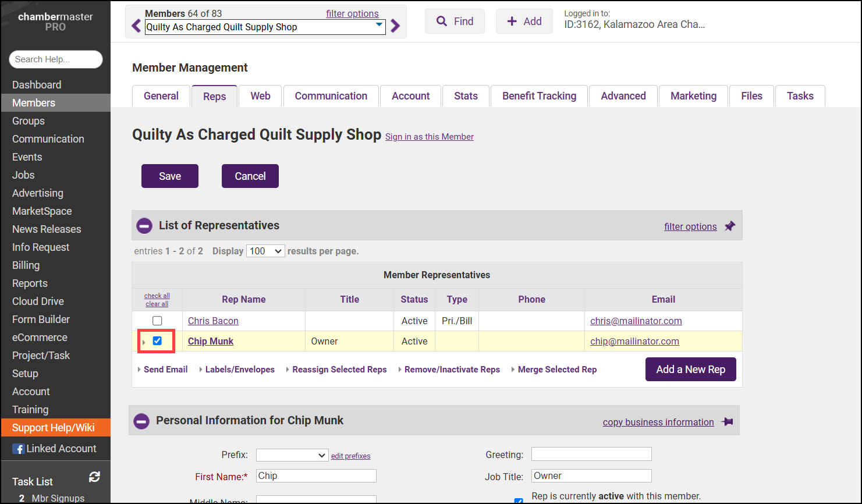Expand Remove/Inactivate Reps option
Viewport: 862px width, 504px height.
[x=452, y=370]
